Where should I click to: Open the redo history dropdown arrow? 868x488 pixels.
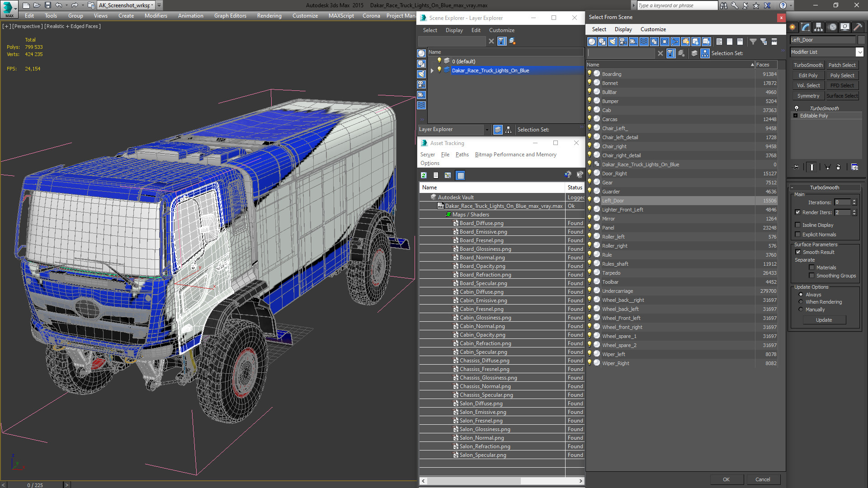(82, 5)
